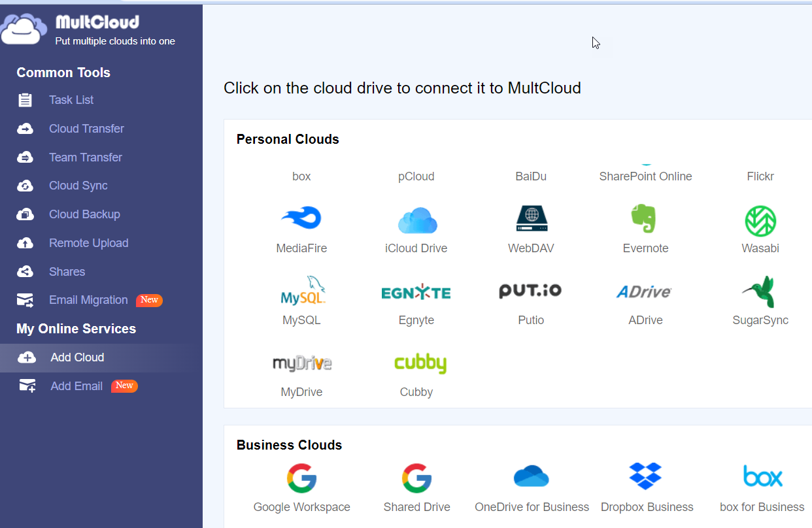Open the Email Migration link
The width and height of the screenshot is (812, 528).
[88, 300]
